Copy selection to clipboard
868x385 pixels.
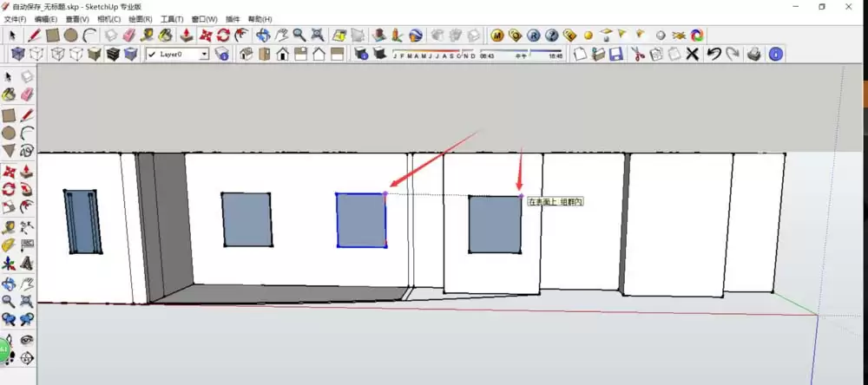click(x=656, y=54)
